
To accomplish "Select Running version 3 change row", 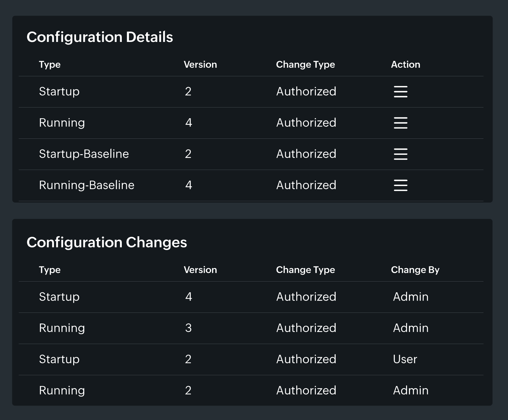I will (x=62, y=328).
